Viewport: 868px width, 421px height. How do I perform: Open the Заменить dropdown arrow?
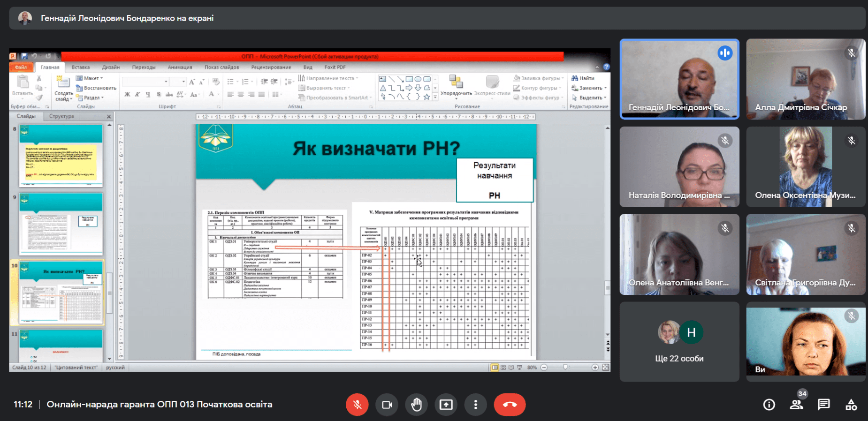click(x=605, y=88)
